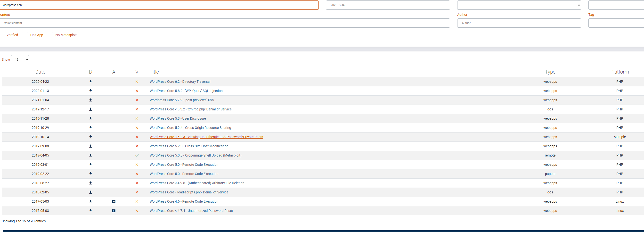Tick the Verified checkbox
644x232 pixels.
[x=2, y=35]
